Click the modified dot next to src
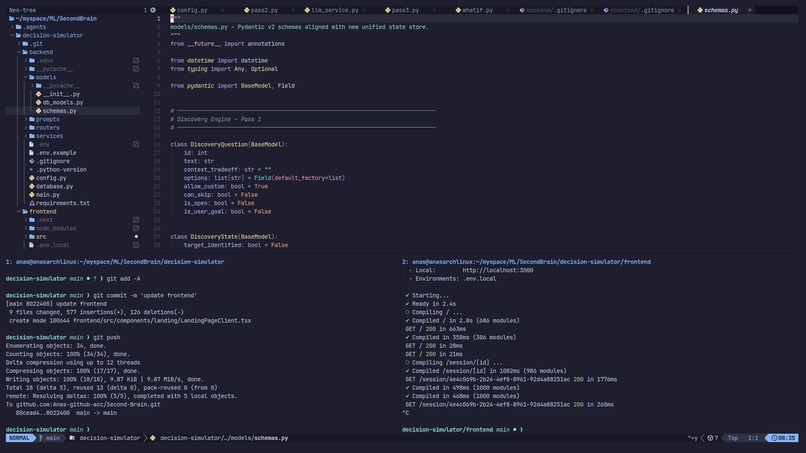 (x=136, y=237)
